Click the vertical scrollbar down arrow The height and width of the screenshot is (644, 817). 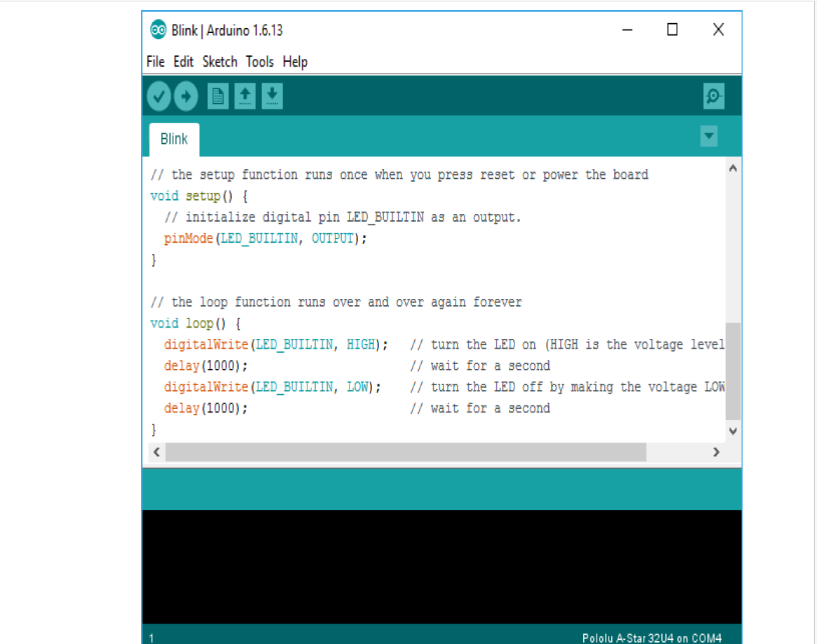click(733, 431)
